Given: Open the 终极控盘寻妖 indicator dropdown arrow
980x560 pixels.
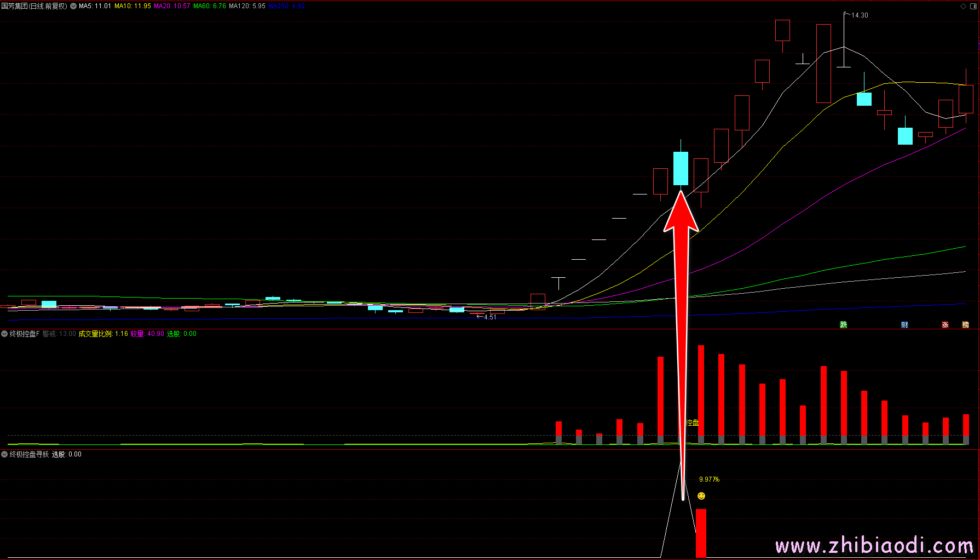Looking at the screenshot, I should click(4, 454).
